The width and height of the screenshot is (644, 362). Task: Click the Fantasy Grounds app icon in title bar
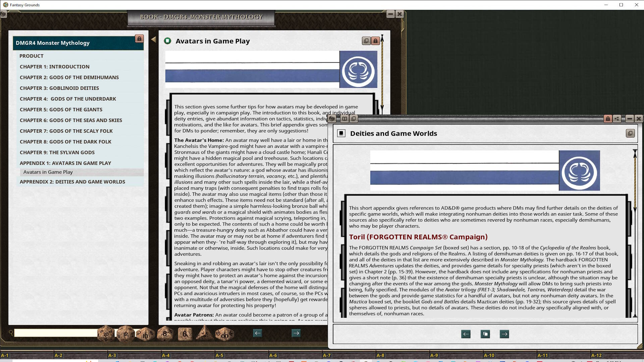coord(5,5)
